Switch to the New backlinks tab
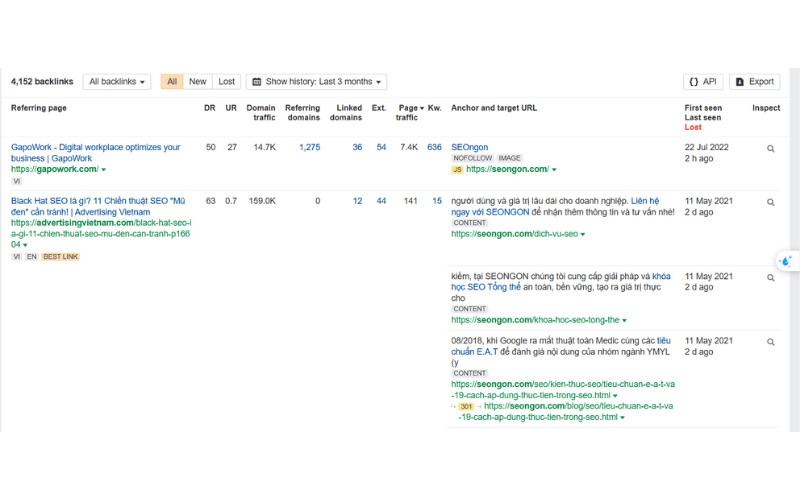 coord(197,82)
